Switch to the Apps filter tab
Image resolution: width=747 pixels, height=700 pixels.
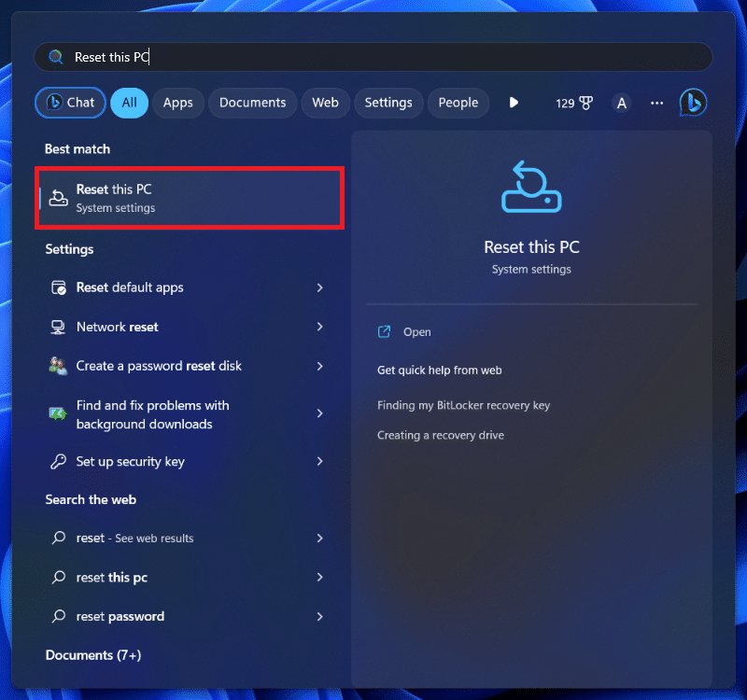pyautogui.click(x=177, y=103)
